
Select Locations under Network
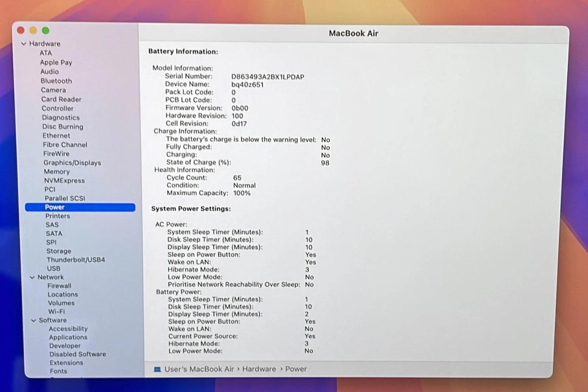click(63, 295)
